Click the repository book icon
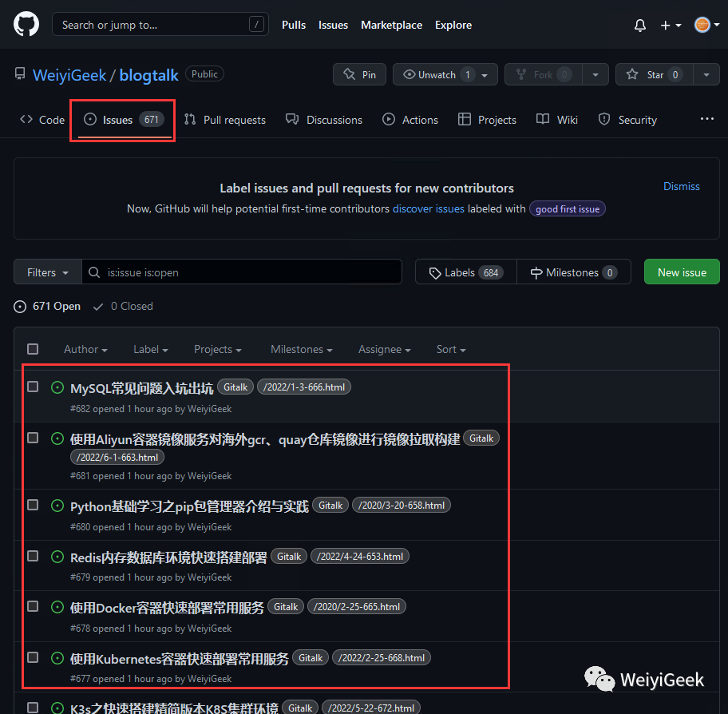Screen dimensions: 728x714 pyautogui.click(x=20, y=73)
